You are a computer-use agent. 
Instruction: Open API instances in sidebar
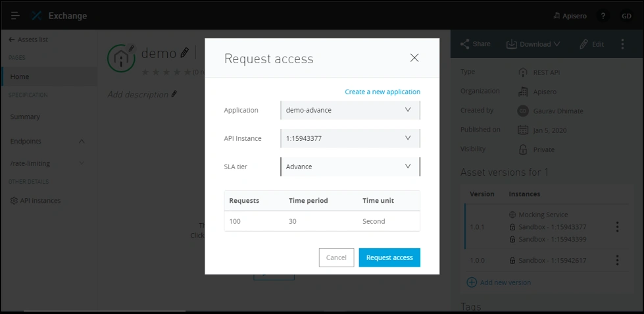(x=39, y=200)
